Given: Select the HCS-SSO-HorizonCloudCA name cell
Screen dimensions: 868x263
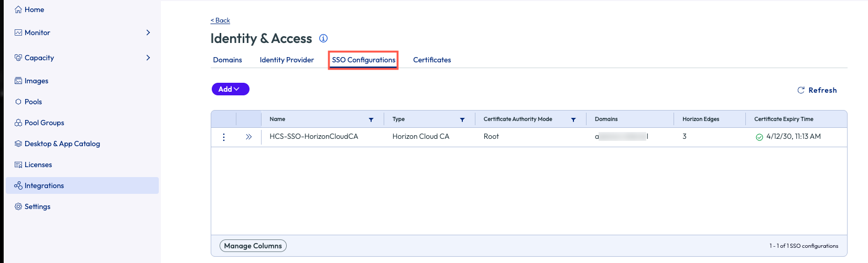Looking at the screenshot, I should pyautogui.click(x=313, y=136).
